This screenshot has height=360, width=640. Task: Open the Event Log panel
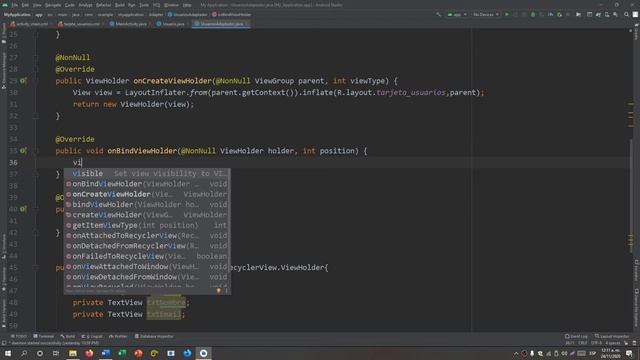click(576, 336)
